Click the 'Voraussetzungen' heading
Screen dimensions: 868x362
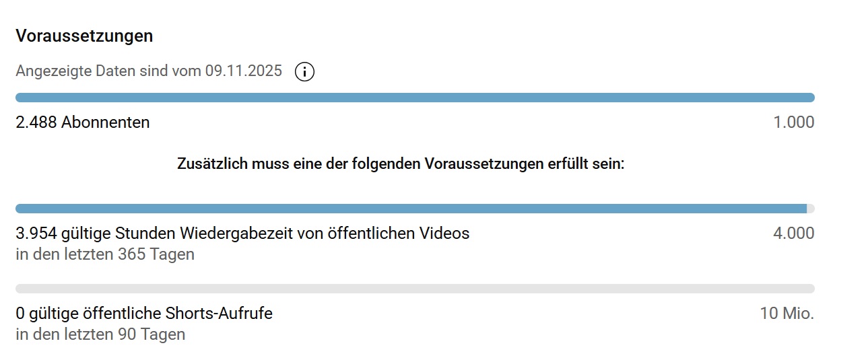click(x=84, y=36)
